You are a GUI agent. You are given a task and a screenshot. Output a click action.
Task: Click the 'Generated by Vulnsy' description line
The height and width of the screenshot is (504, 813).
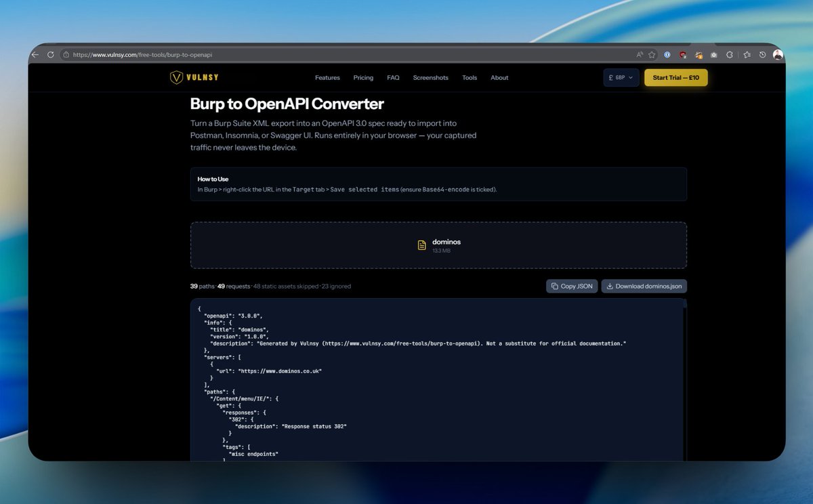[418, 343]
